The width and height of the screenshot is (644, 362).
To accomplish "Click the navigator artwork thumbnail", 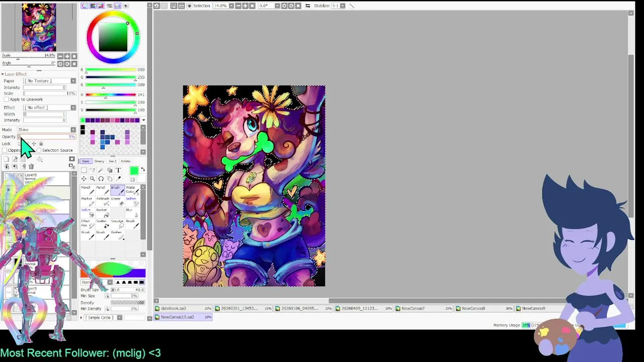I will (39, 27).
